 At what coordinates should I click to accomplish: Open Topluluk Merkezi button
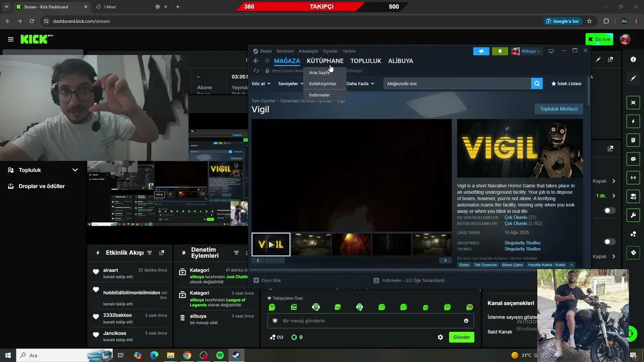click(x=558, y=109)
